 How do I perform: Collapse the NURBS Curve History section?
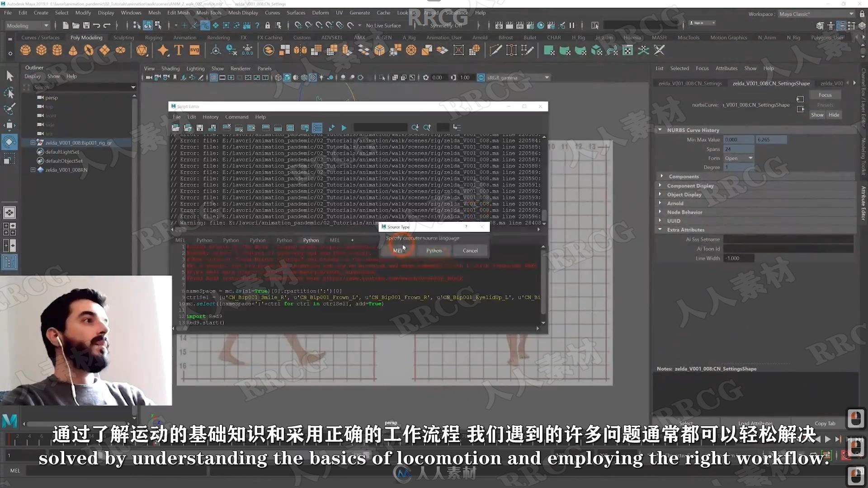click(660, 130)
